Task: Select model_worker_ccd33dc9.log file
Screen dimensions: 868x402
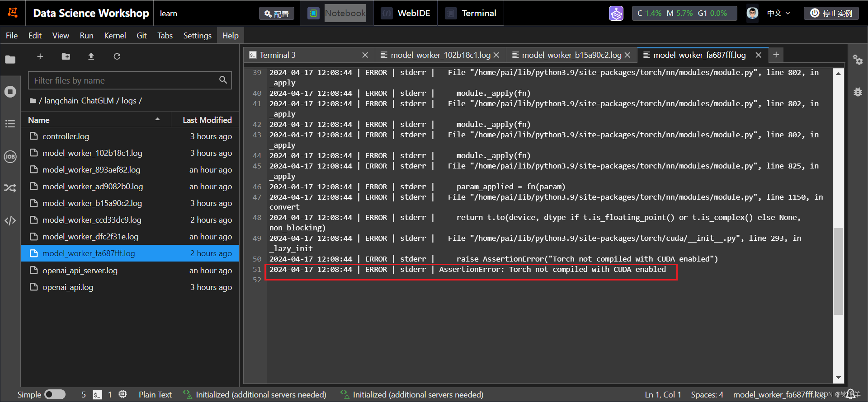Action: [x=130, y=220]
